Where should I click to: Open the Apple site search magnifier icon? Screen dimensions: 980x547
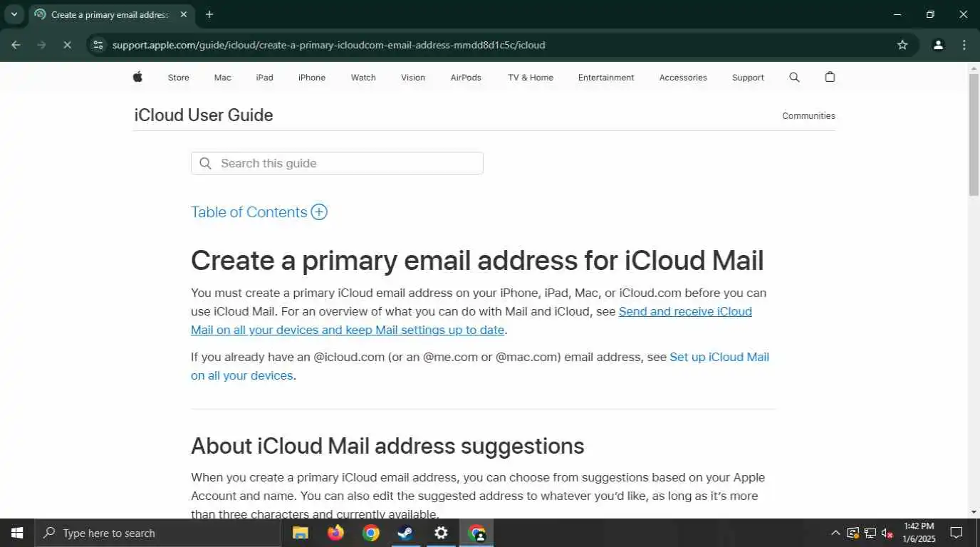[794, 77]
